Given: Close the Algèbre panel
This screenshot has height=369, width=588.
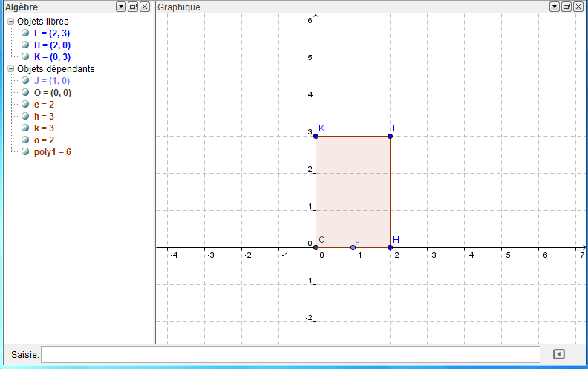Looking at the screenshot, I should pyautogui.click(x=145, y=7).
